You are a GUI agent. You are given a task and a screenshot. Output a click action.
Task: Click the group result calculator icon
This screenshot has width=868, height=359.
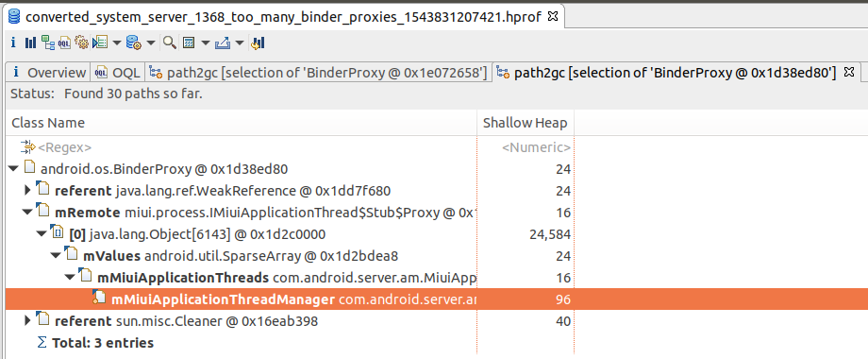coord(189,43)
